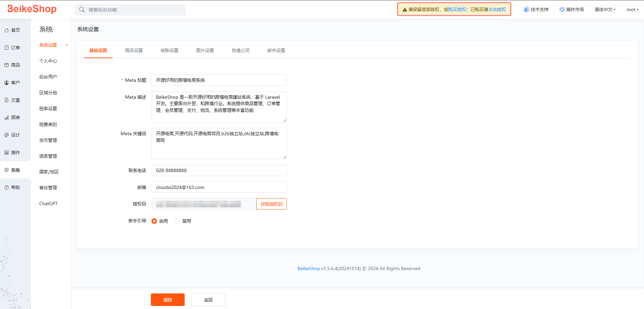Image resolution: width=644 pixels, height=309 pixels.
Task: Click 获取授权码 button
Action: tap(272, 204)
